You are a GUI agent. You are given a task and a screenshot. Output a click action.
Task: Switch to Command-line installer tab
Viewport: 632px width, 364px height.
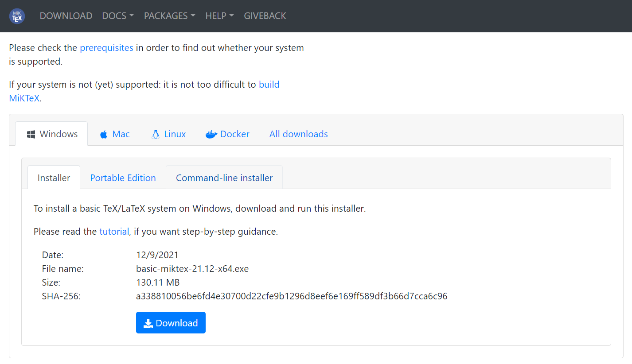tap(224, 178)
